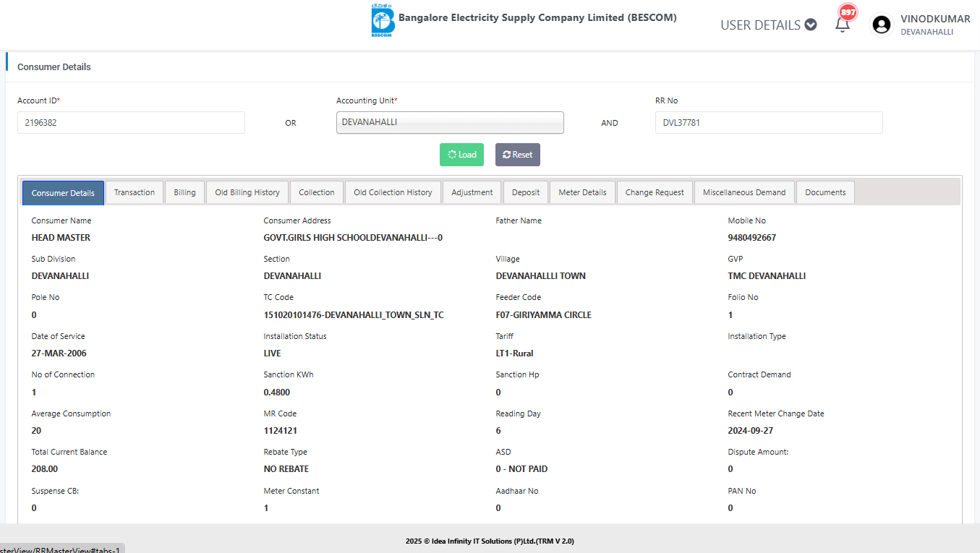Image resolution: width=980 pixels, height=553 pixels.
Task: Open the notifications bell icon
Action: [x=842, y=25]
